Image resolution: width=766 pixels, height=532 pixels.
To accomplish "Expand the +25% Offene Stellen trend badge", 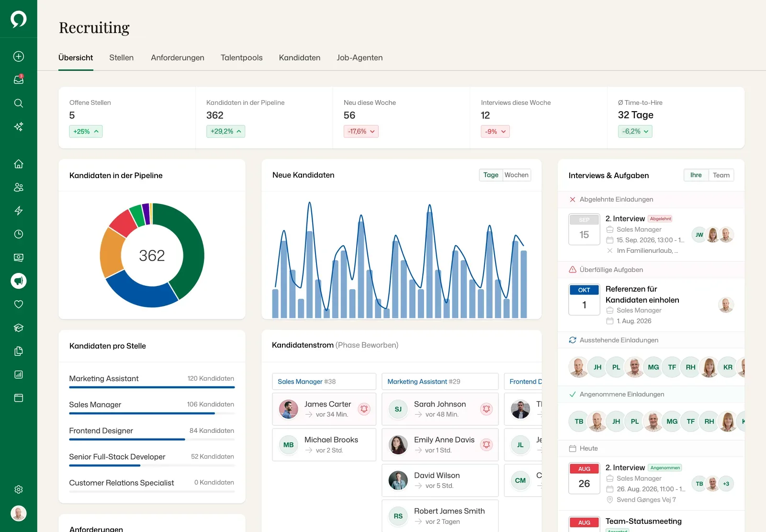I will (x=86, y=131).
